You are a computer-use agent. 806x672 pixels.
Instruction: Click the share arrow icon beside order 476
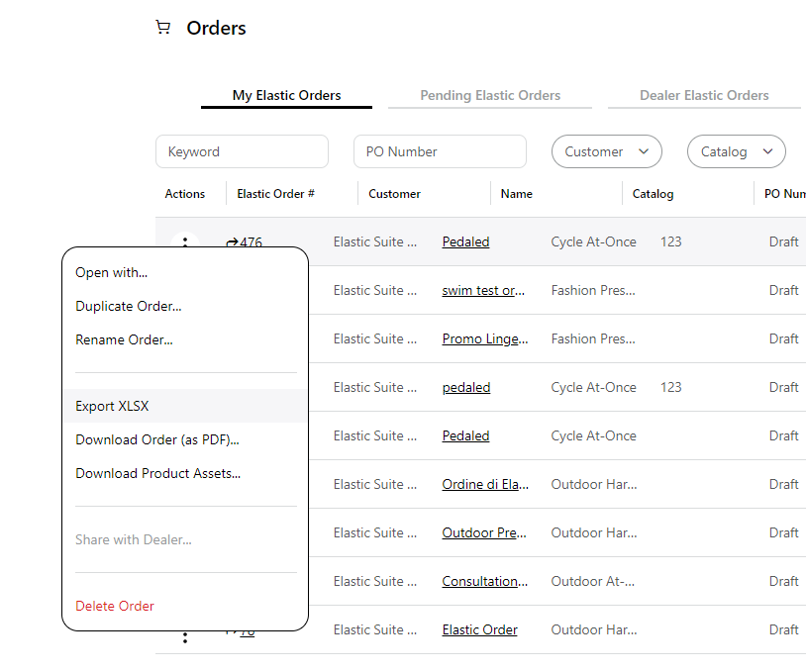(x=233, y=241)
